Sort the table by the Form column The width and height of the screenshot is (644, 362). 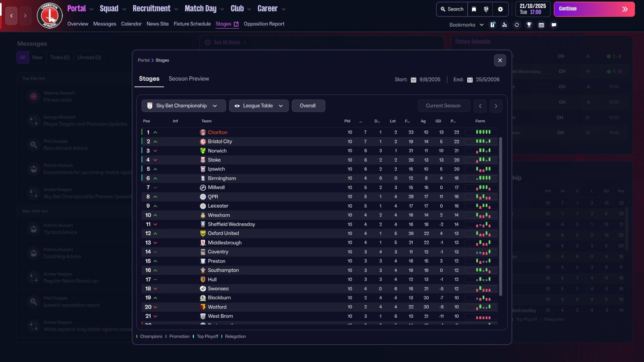click(480, 121)
